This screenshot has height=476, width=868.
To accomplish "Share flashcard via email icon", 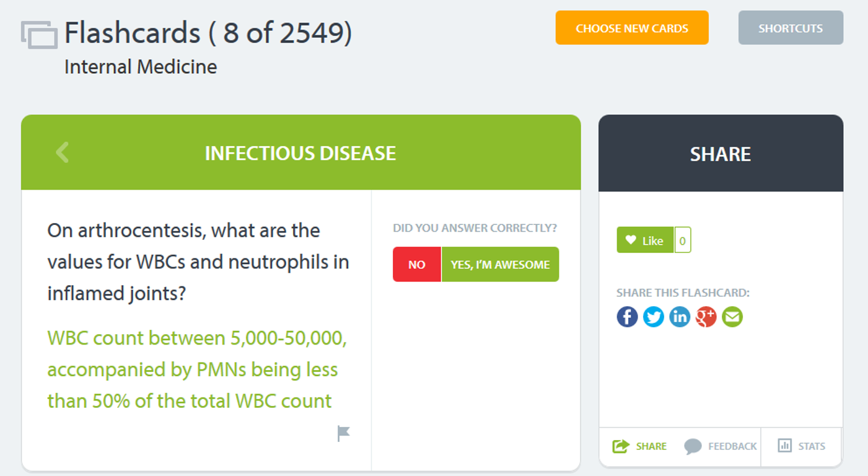I will pyautogui.click(x=732, y=317).
